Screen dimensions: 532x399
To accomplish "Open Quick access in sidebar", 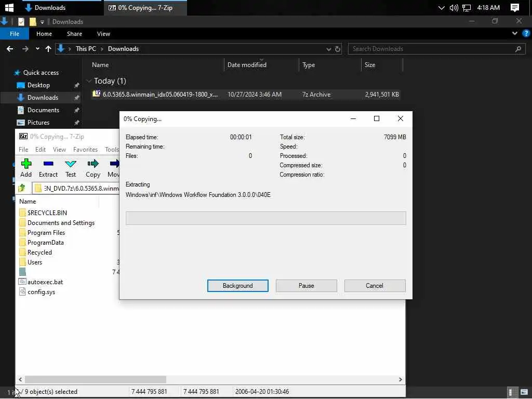I will pyautogui.click(x=41, y=73).
